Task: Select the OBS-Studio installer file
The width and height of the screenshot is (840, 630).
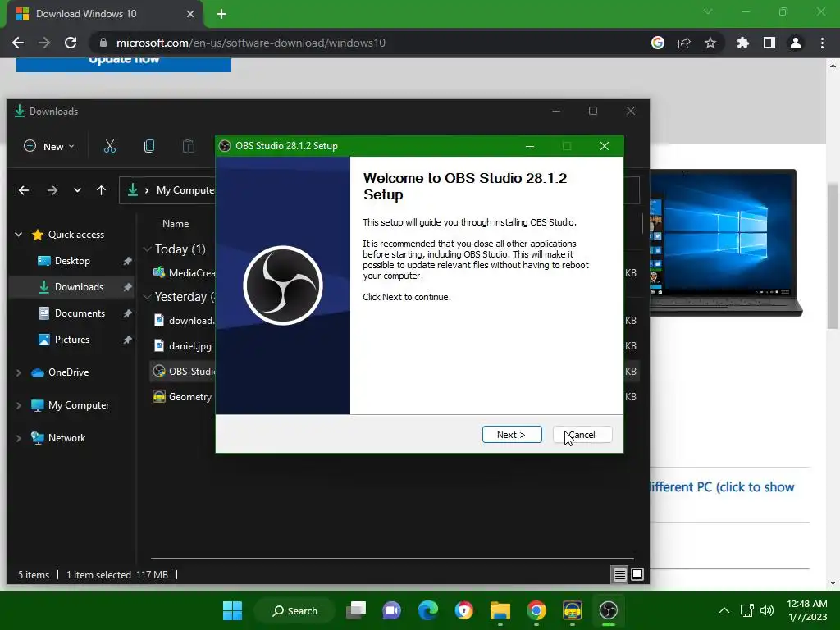Action: (x=184, y=372)
